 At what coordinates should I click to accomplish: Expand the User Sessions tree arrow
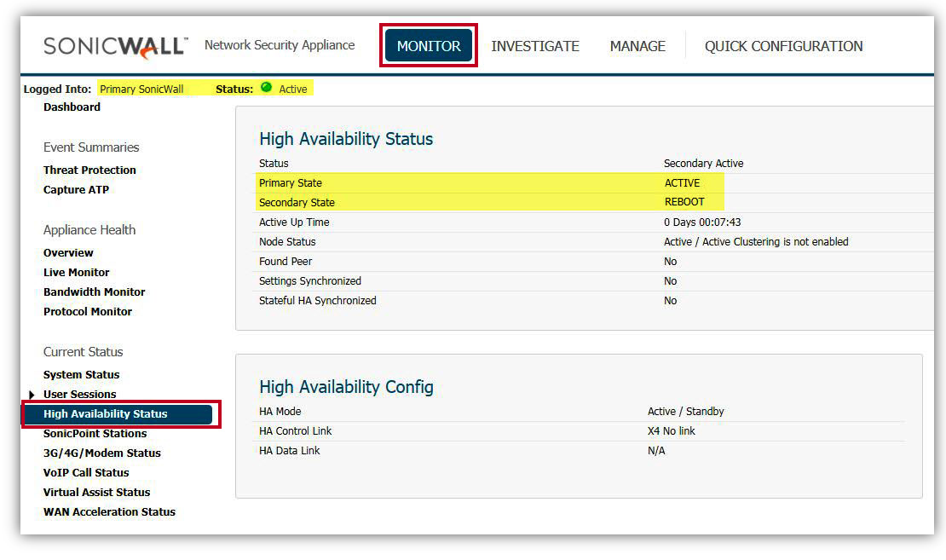pos(32,395)
